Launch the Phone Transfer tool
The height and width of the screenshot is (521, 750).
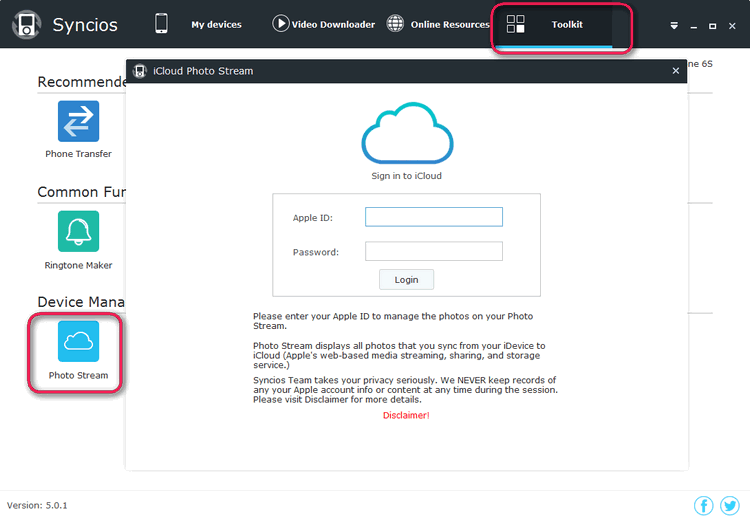pos(78,121)
